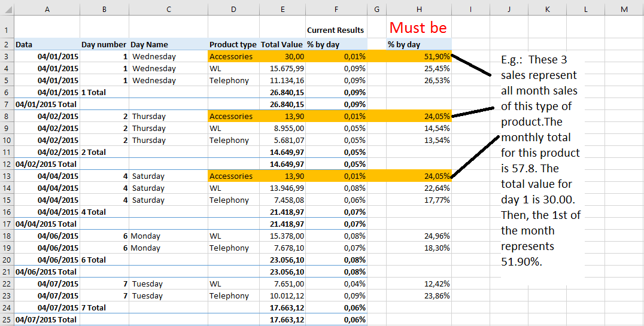Select the cell showing 17,77%
This screenshot has height=326, width=644.
coord(419,200)
